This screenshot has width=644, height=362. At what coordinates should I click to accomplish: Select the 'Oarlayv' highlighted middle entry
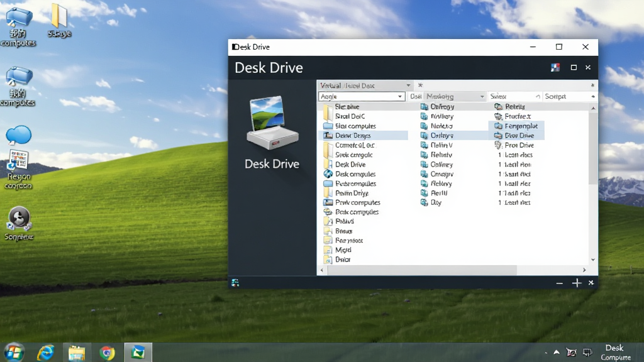[x=441, y=136]
